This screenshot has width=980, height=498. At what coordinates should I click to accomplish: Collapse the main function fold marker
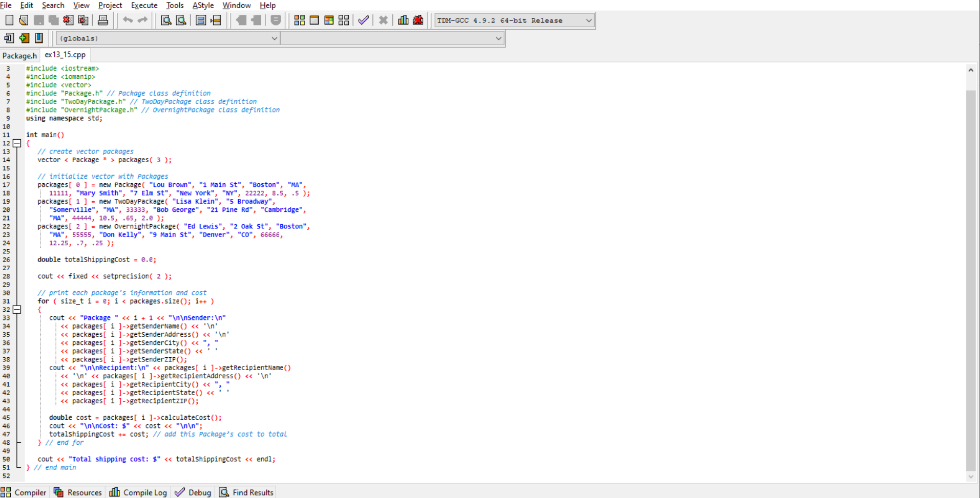(17, 143)
